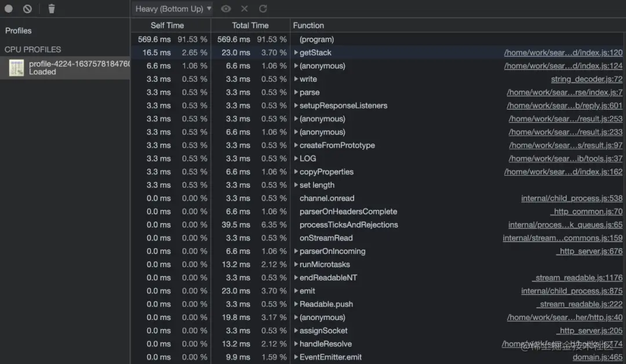Viewport: 626px width, 364px height.
Task: Select the channel.onread row
Action: pos(378,198)
